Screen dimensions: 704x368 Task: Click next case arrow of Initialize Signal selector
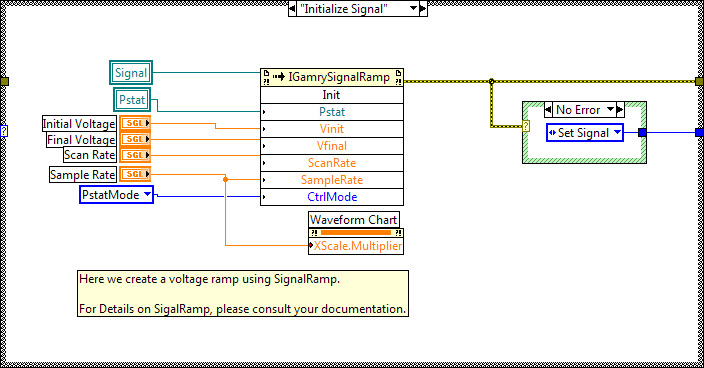[423, 9]
